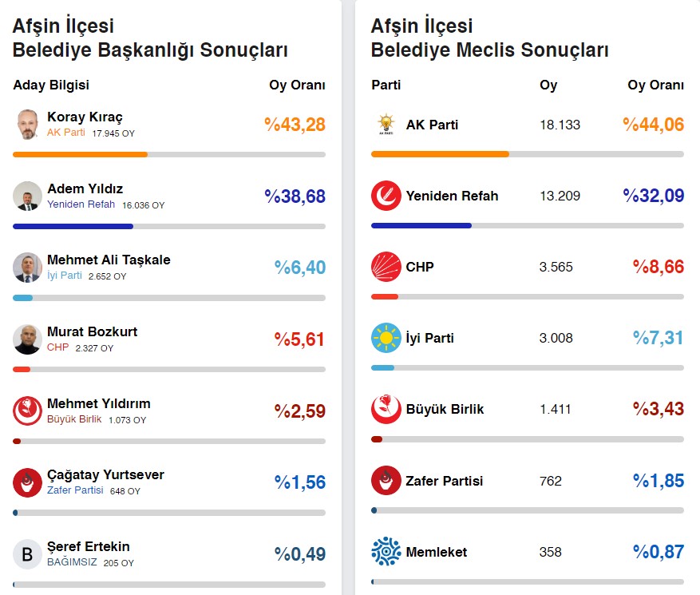Click the İyi Parti sun logo
The width and height of the screenshot is (700, 595).
(386, 338)
